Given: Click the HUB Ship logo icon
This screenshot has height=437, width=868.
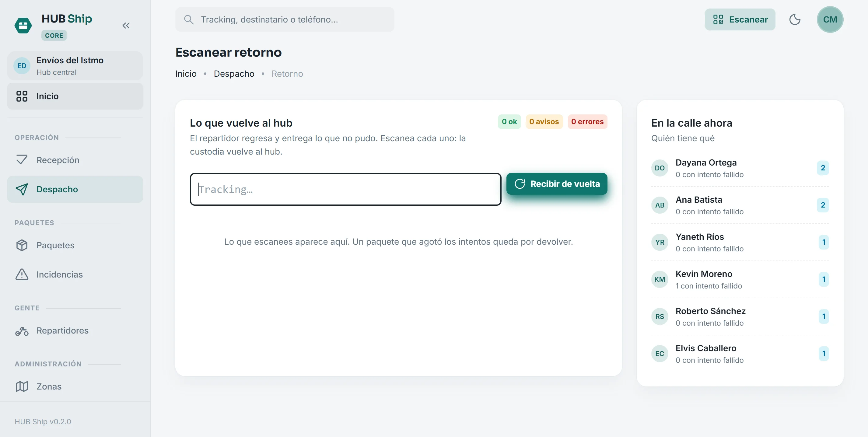Looking at the screenshot, I should coord(23,26).
